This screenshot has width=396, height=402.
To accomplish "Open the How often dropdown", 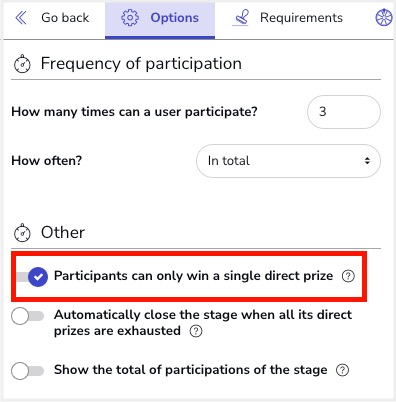I will click(x=288, y=161).
